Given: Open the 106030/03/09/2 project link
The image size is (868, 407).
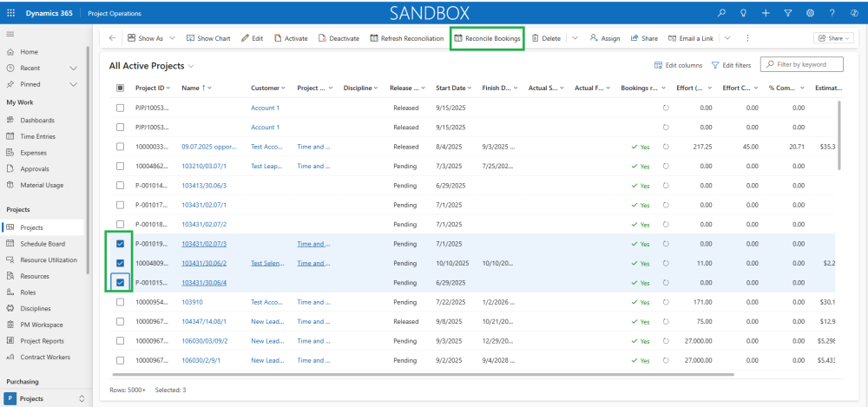Looking at the screenshot, I should pos(204,341).
